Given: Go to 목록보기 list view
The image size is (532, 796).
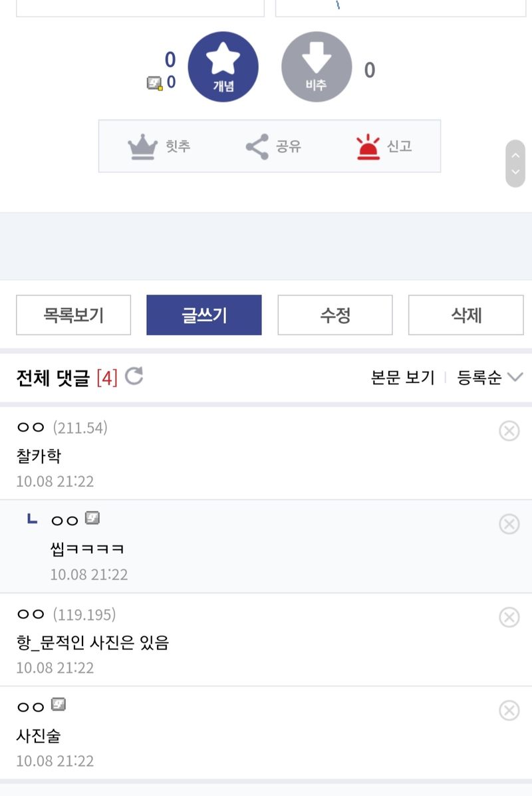Looking at the screenshot, I should [x=73, y=315].
